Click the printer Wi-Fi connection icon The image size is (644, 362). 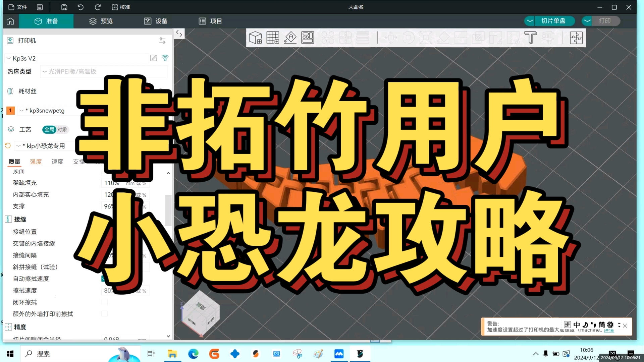pos(165,58)
